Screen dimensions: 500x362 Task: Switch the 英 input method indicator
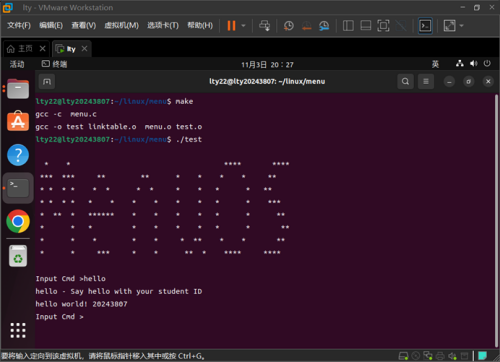coord(435,64)
